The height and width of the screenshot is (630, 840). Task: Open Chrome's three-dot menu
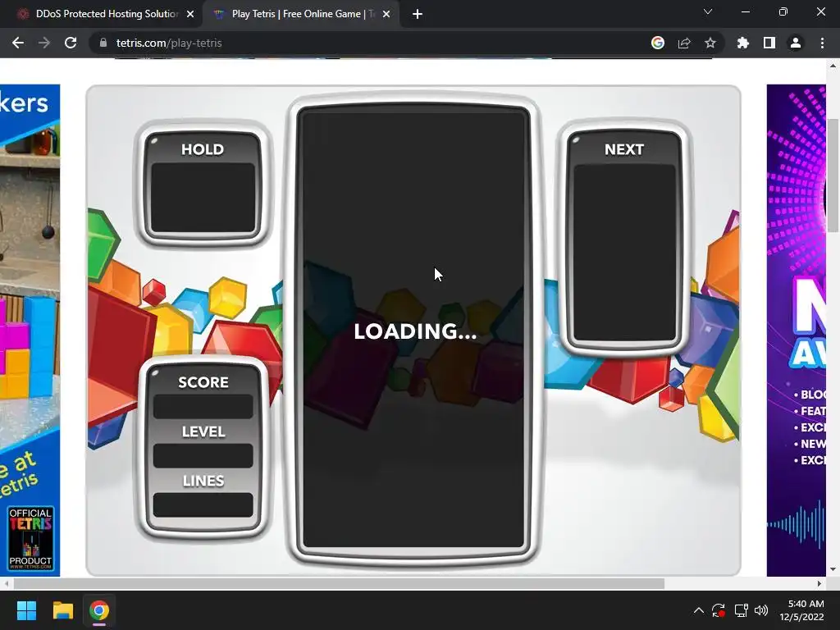click(x=822, y=43)
